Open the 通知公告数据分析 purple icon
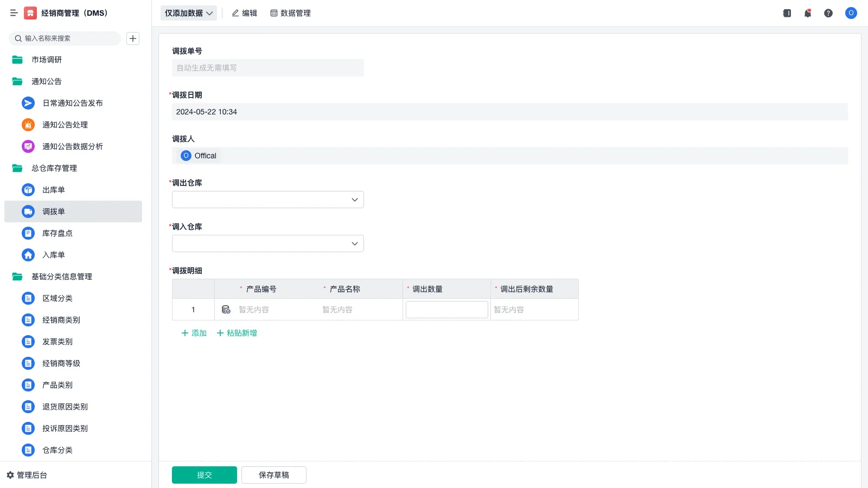Viewport: 868px width, 488px height. click(x=28, y=146)
